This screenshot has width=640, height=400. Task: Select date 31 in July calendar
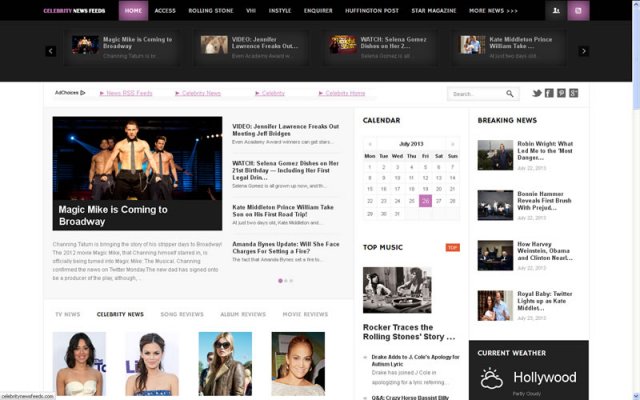(x=397, y=213)
